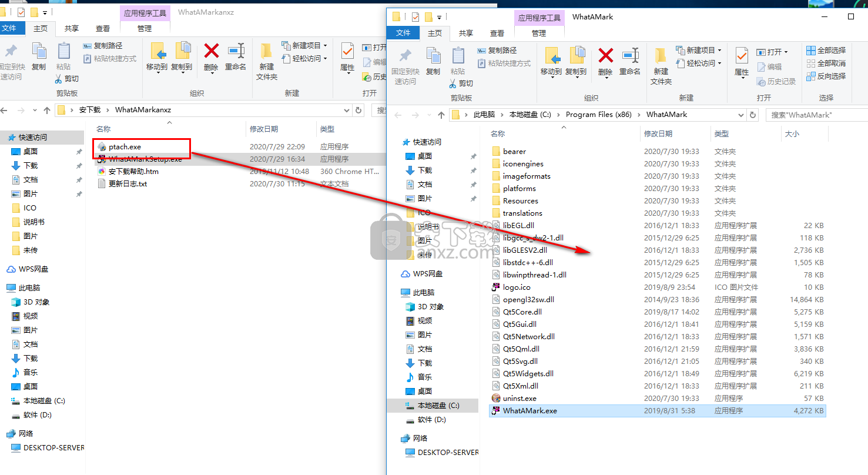This screenshot has width=868, height=475.
Task: Expand address dropdown in WhatAMarkanxz window
Action: click(x=346, y=110)
